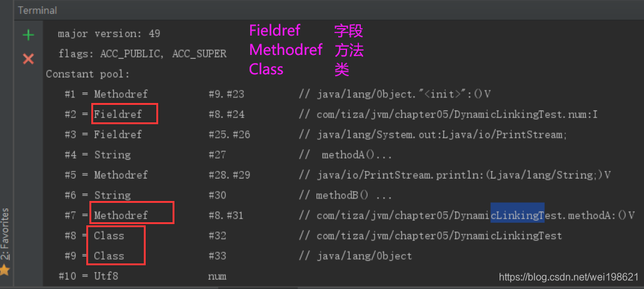Click the highlighted 'cLinkingT' selection
644x289 pixels.
point(518,213)
